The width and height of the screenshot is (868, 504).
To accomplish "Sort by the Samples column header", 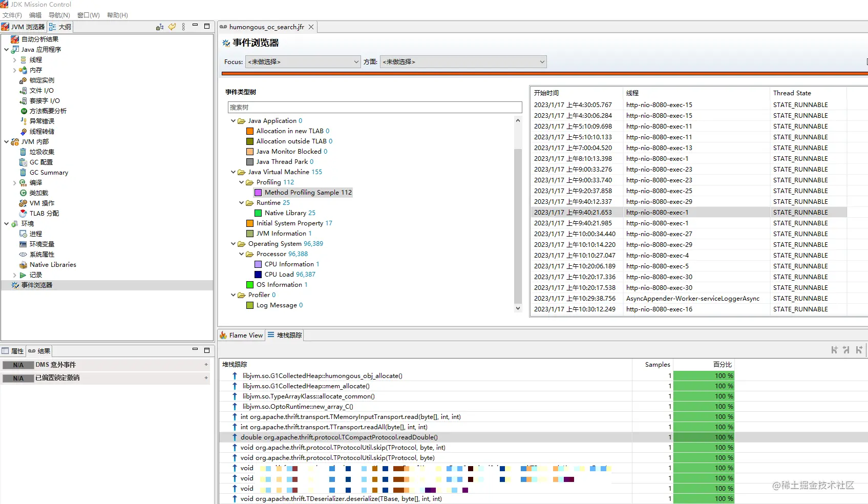I will click(652, 365).
